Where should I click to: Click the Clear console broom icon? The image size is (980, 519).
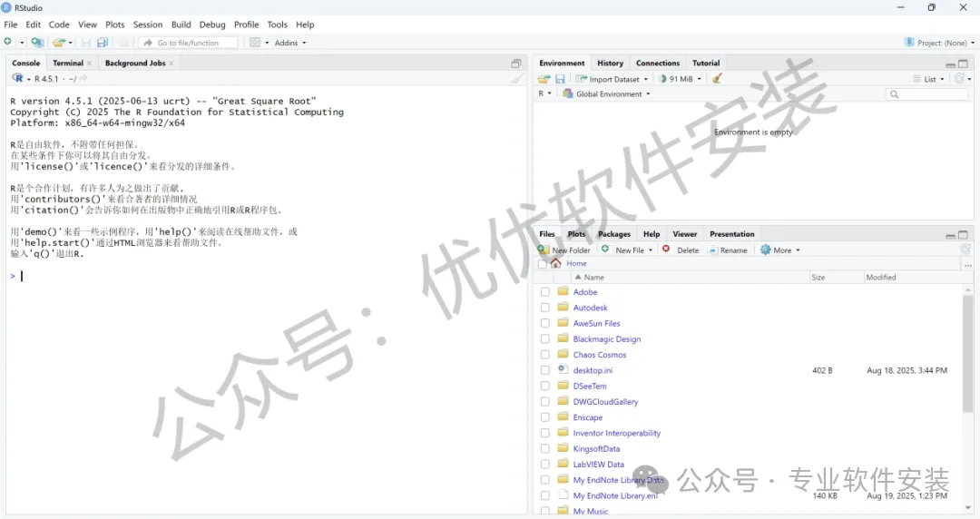[517, 79]
